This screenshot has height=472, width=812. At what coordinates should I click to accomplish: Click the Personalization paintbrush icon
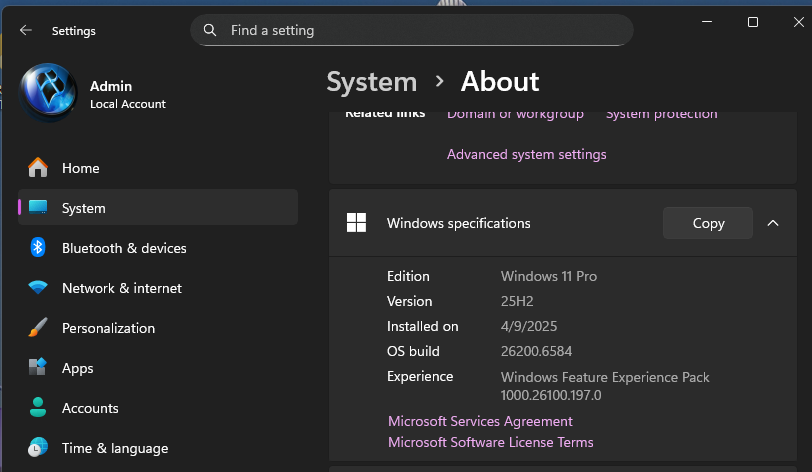[38, 327]
